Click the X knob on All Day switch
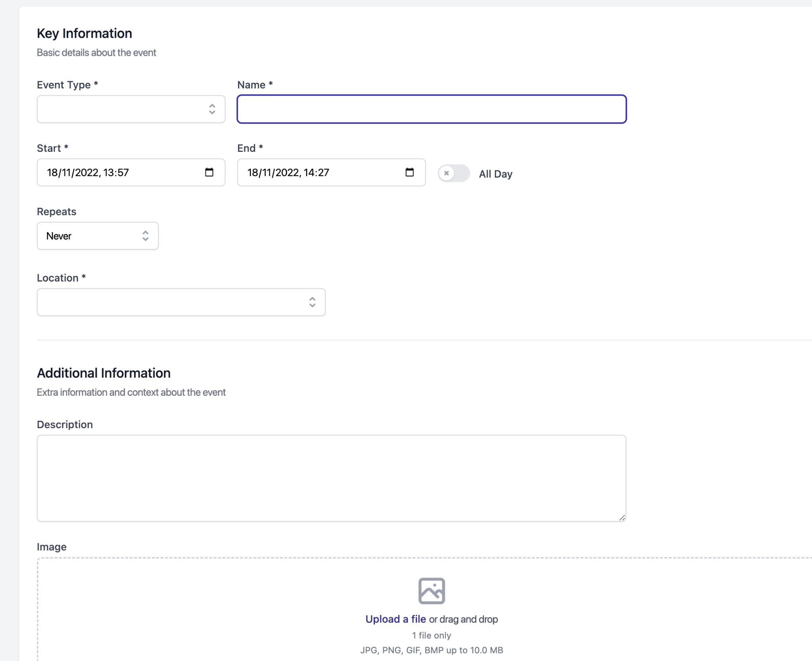 [x=446, y=173]
